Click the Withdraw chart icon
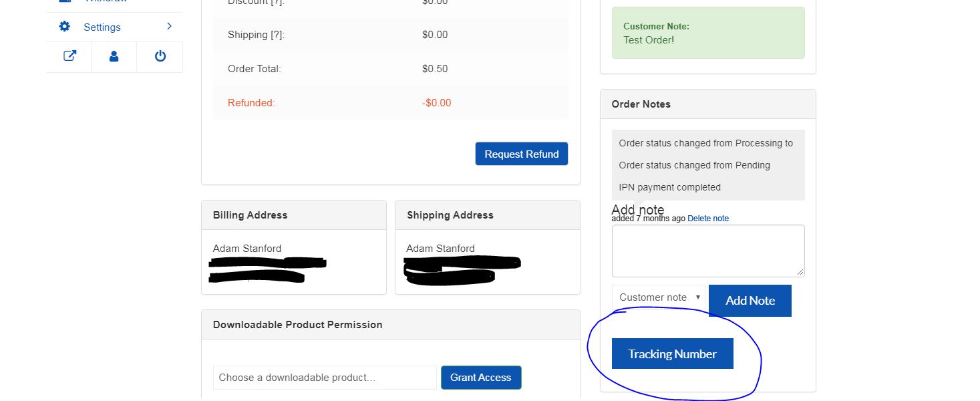980x401 pixels. 64,1
